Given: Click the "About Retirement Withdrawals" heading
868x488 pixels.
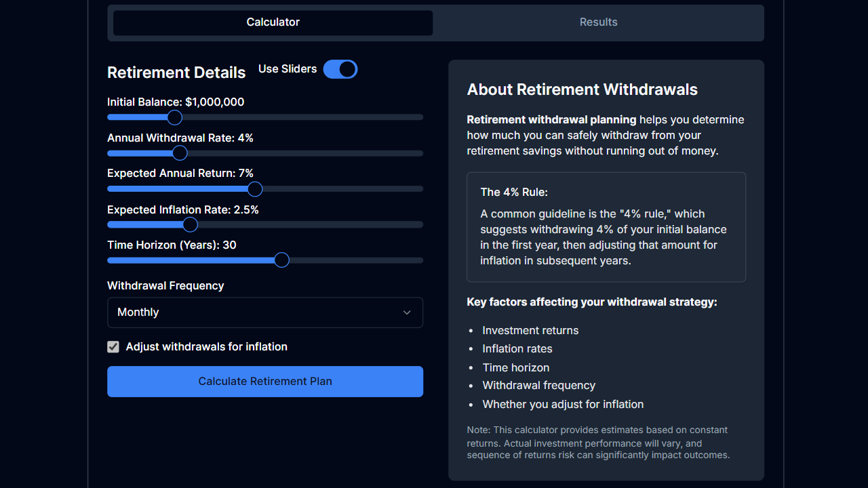Looking at the screenshot, I should [x=582, y=89].
